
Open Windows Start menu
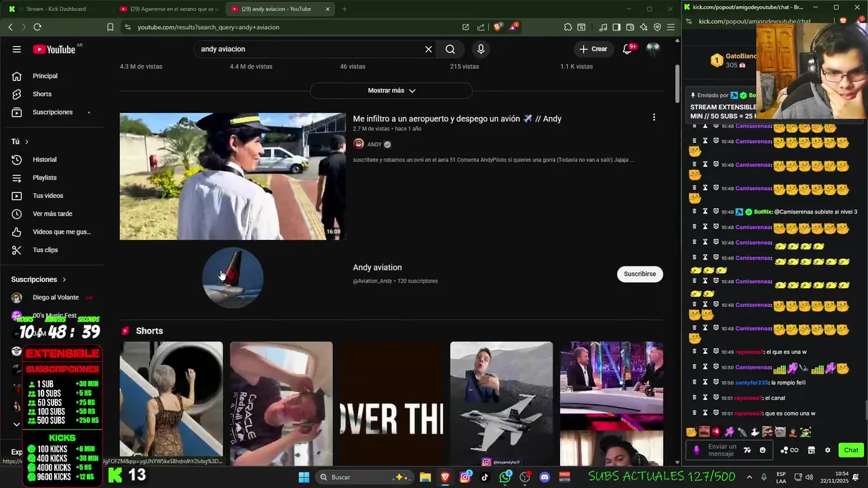point(304,477)
